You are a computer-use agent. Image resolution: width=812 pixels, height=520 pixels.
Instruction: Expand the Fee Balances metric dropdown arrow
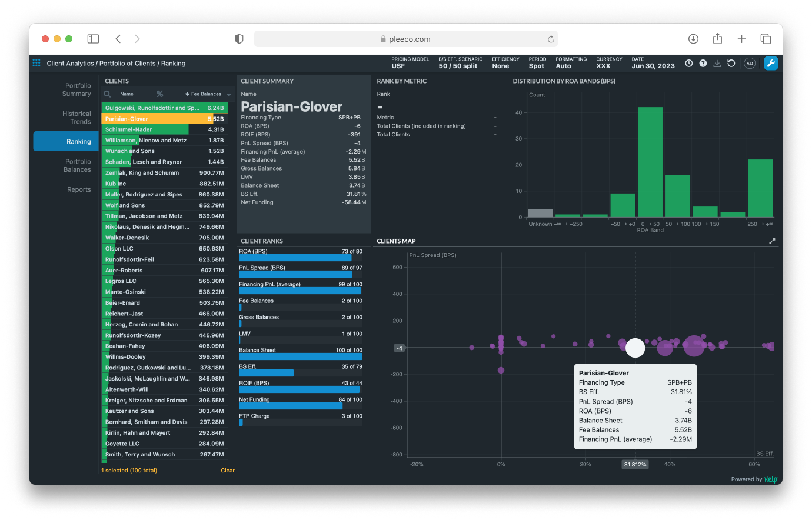(x=229, y=95)
